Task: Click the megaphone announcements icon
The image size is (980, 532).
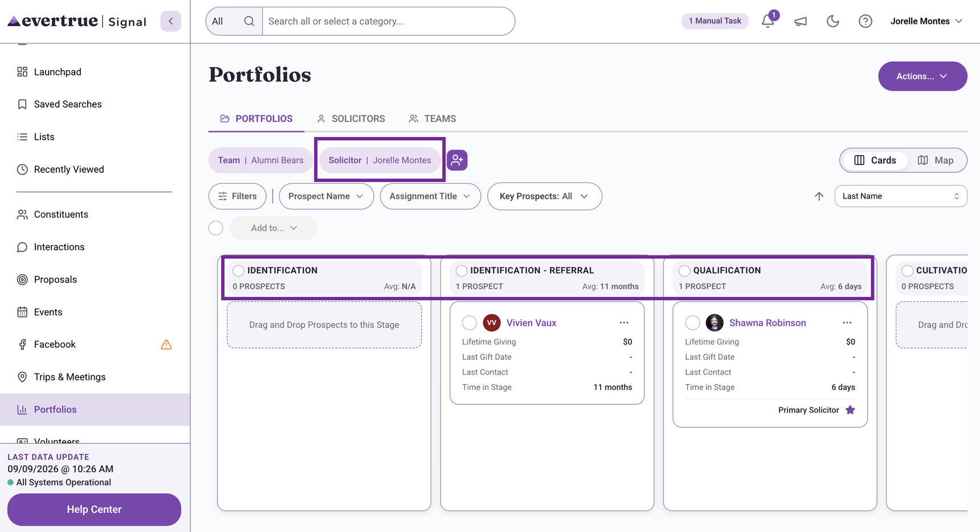Action: coord(801,22)
